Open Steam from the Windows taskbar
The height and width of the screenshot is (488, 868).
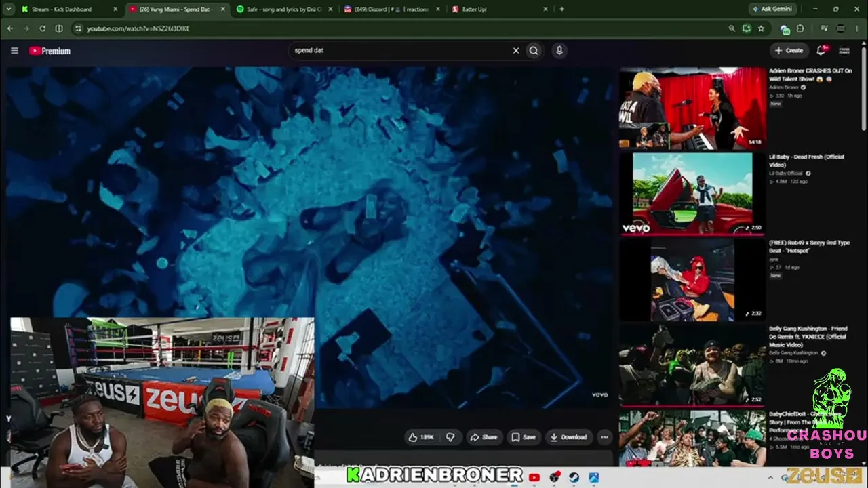(x=574, y=477)
